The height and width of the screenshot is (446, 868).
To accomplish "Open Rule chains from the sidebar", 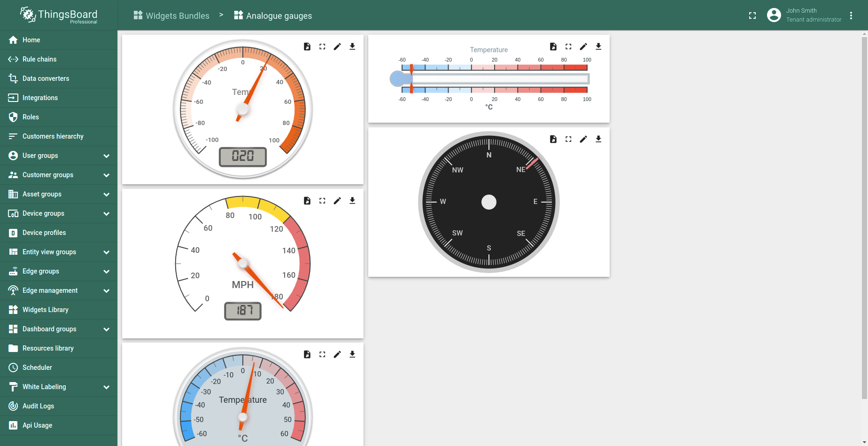I will coord(39,59).
